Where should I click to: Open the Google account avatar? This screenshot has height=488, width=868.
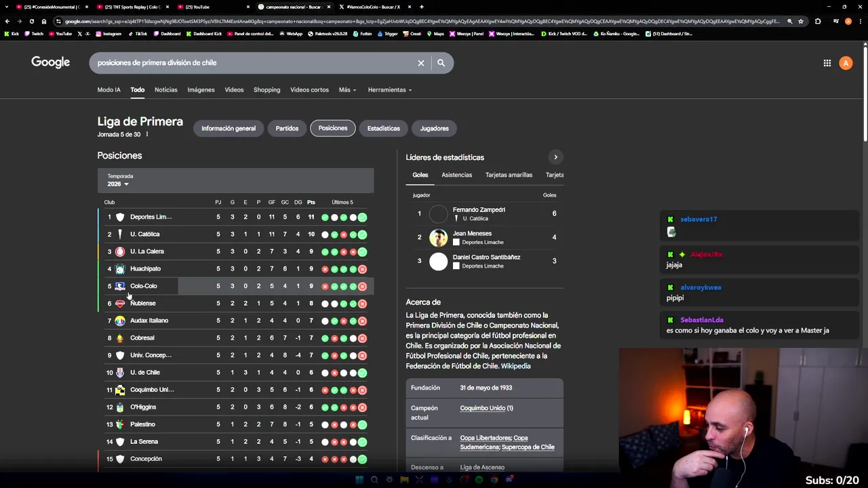point(846,63)
